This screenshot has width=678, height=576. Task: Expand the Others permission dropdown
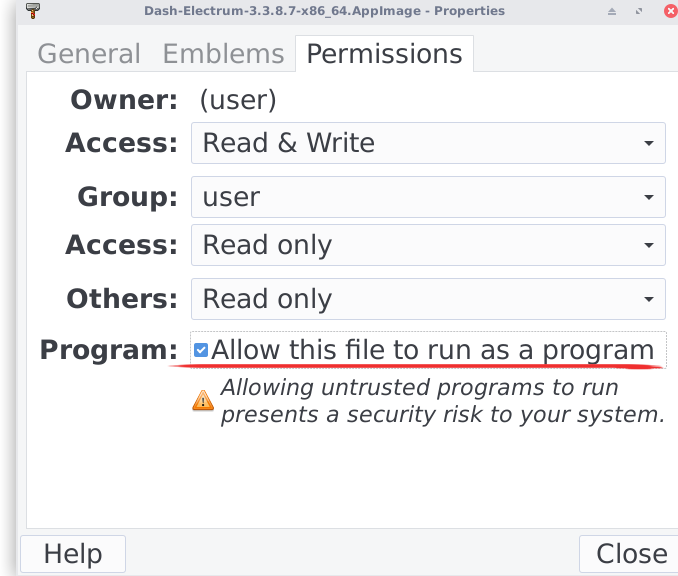[428, 299]
